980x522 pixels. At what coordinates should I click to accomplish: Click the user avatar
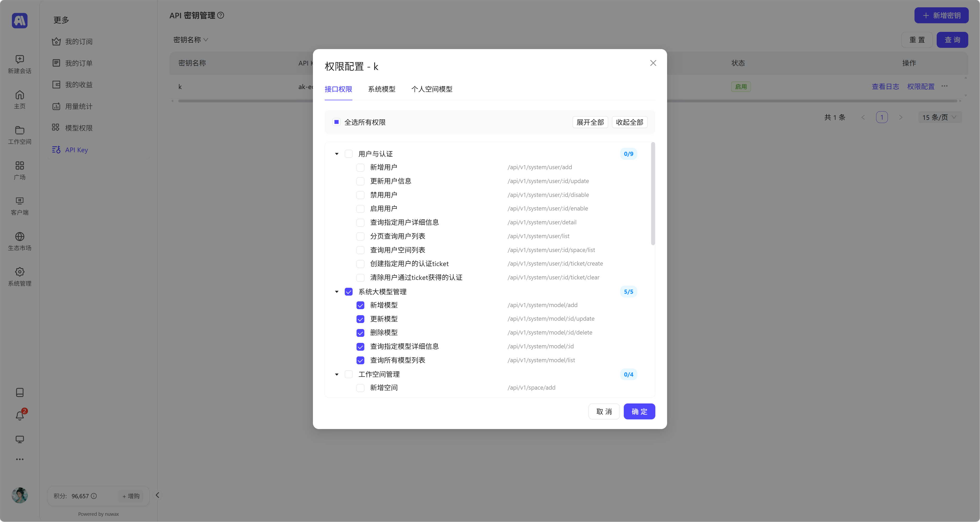[x=19, y=495]
